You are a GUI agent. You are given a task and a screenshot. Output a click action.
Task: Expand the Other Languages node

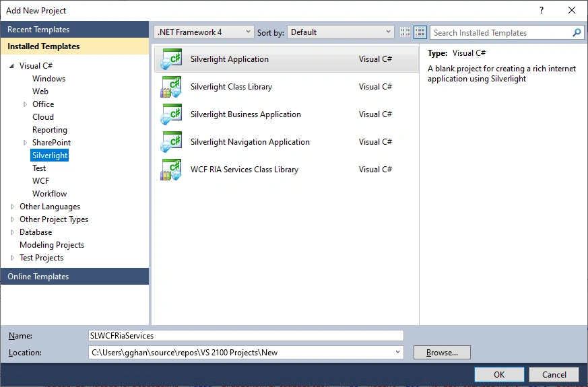pyautogui.click(x=12, y=207)
